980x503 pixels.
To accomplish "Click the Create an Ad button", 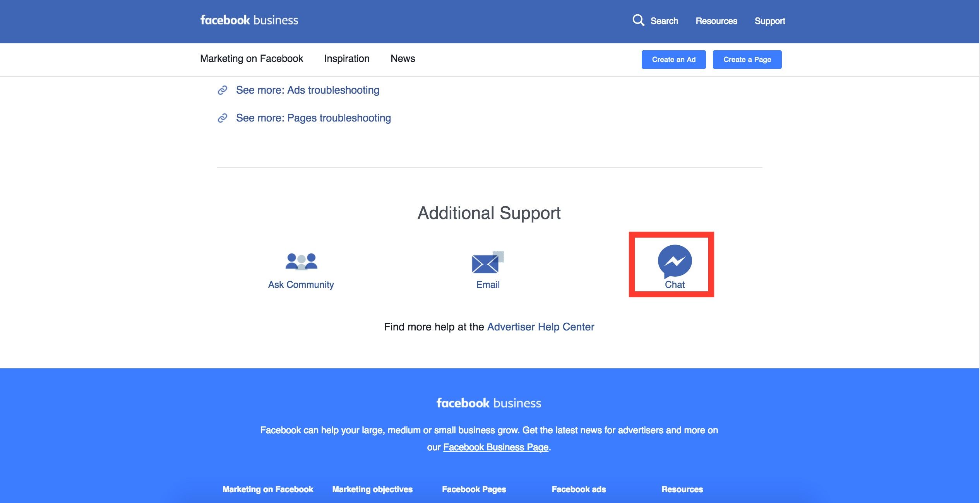I will point(673,60).
